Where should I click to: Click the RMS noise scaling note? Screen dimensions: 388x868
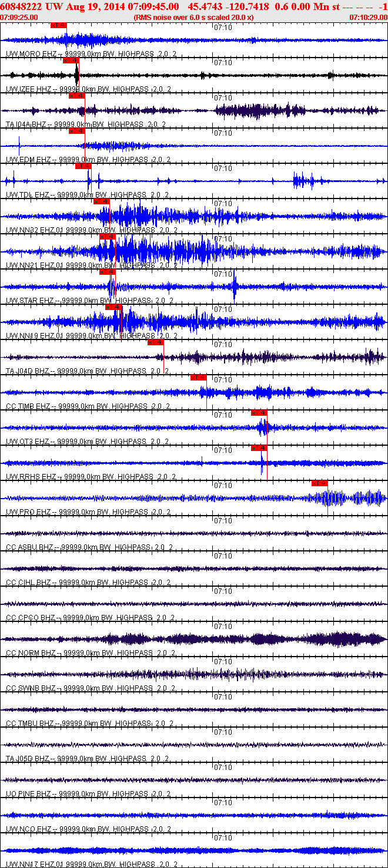[194, 17]
